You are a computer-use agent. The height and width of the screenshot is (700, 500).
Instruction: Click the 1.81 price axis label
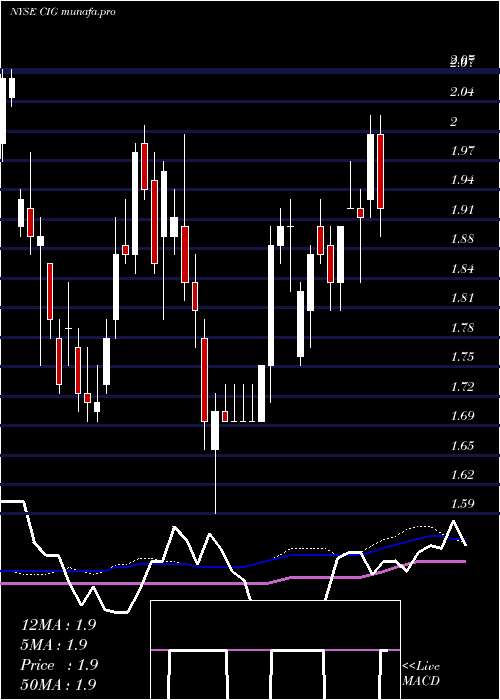(462, 298)
